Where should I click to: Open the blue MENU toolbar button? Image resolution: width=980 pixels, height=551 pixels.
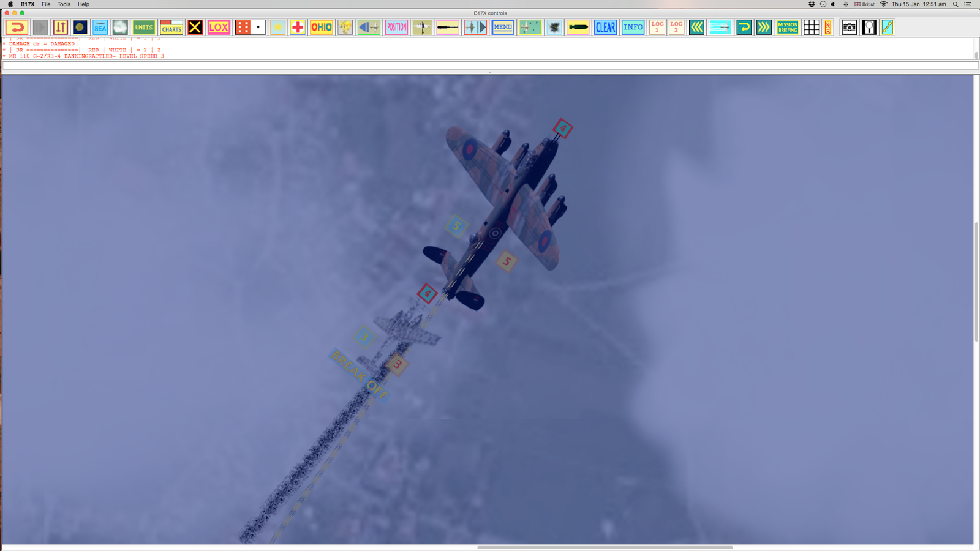[x=503, y=28]
